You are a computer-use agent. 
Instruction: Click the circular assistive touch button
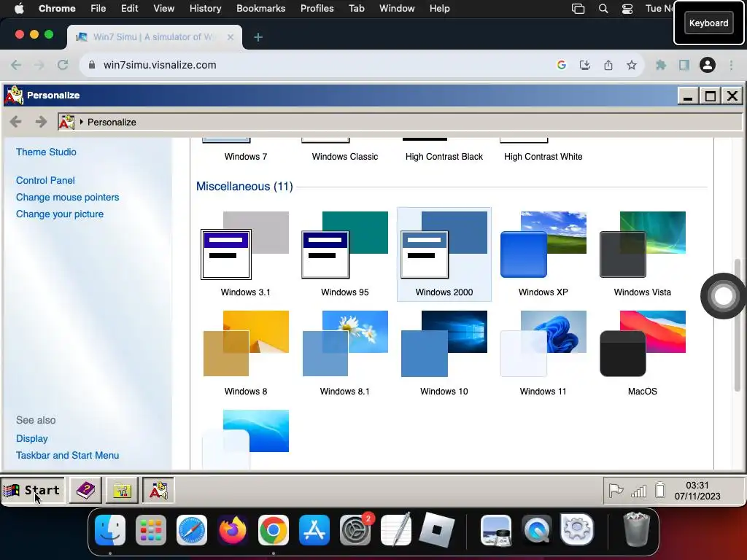tap(723, 296)
